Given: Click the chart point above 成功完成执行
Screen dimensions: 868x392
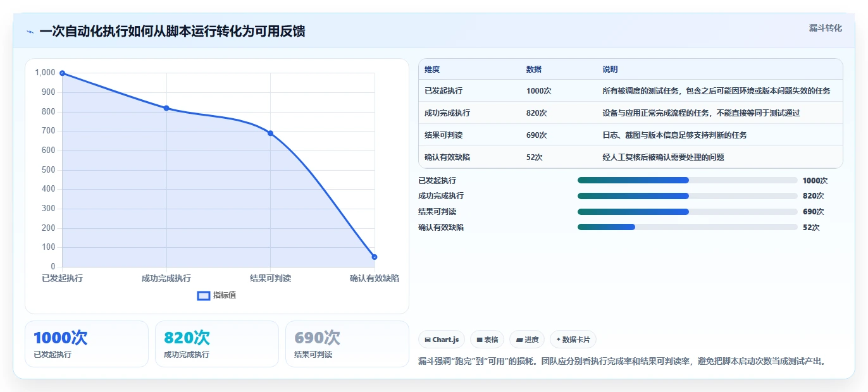Looking at the screenshot, I should tap(166, 108).
